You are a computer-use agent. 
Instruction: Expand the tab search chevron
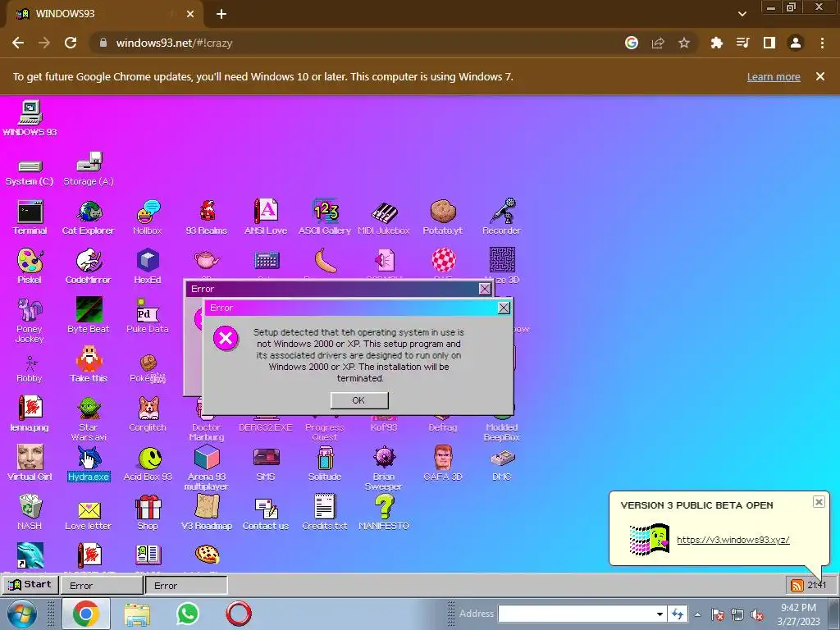[x=742, y=14]
